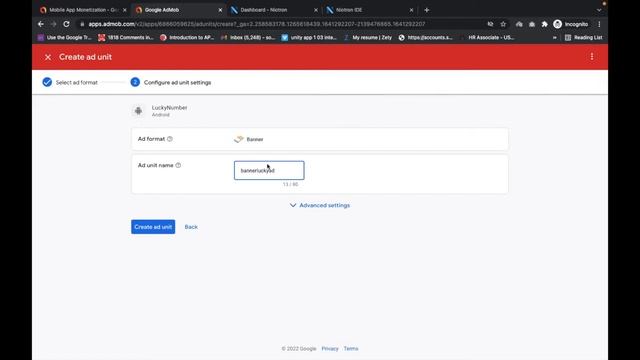Click the site lock icon in address bar
Image resolution: width=640 pixels, height=360 pixels.
click(x=82, y=24)
